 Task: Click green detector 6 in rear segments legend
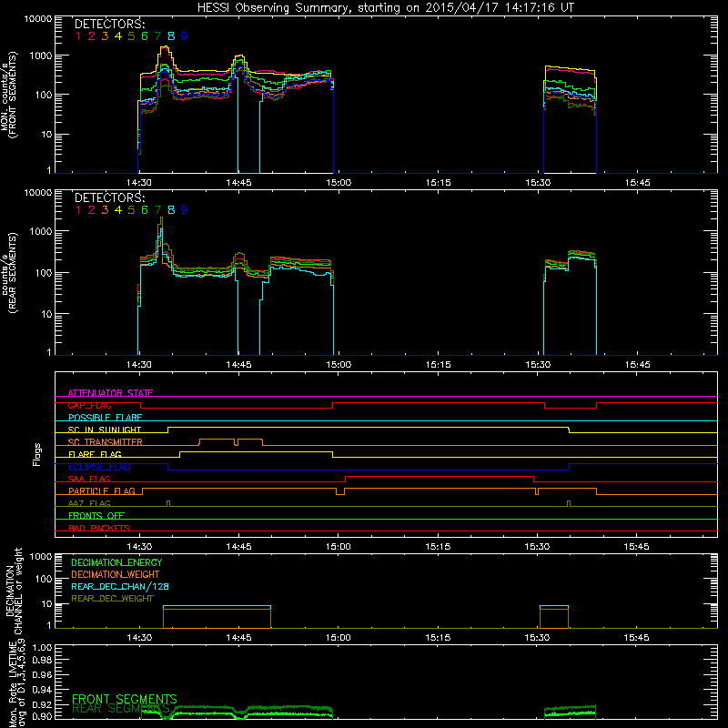point(145,210)
